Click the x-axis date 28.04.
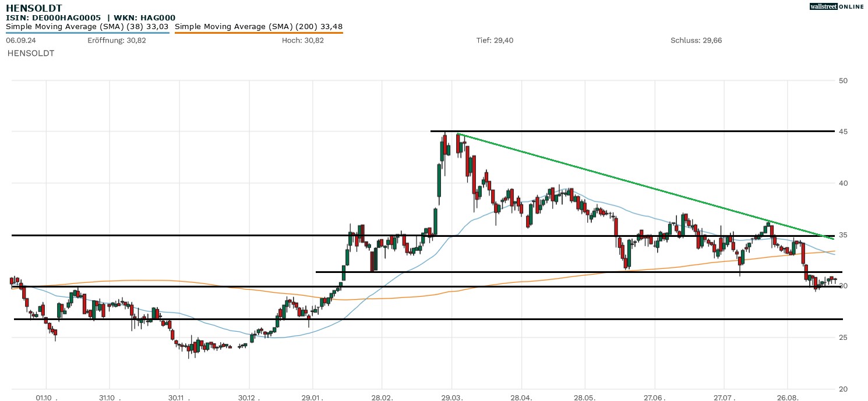This screenshot has height=401, width=868. (x=522, y=397)
